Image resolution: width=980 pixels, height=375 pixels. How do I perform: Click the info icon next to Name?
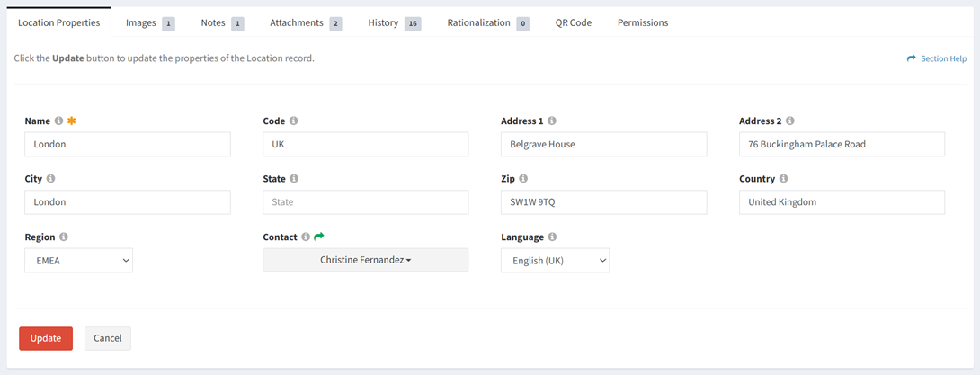[58, 121]
